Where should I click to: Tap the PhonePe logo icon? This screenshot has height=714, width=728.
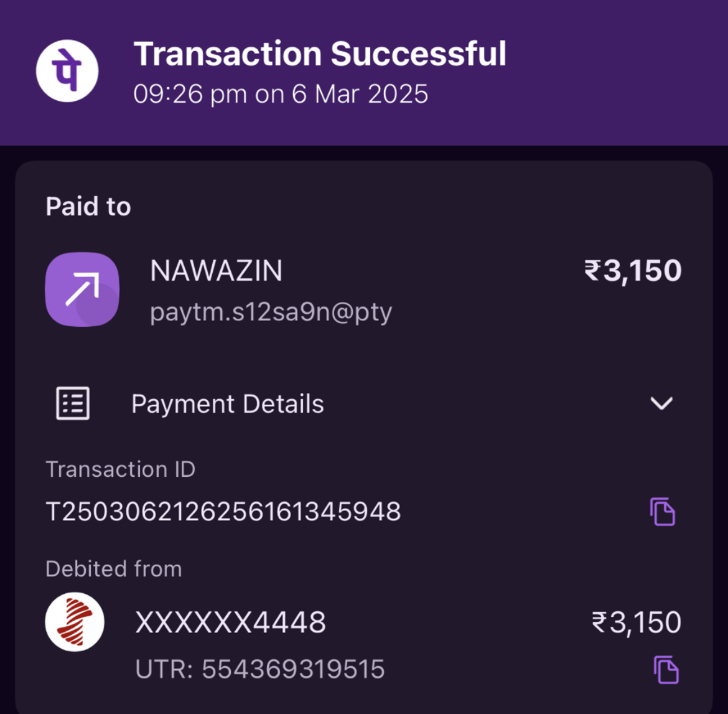[67, 70]
